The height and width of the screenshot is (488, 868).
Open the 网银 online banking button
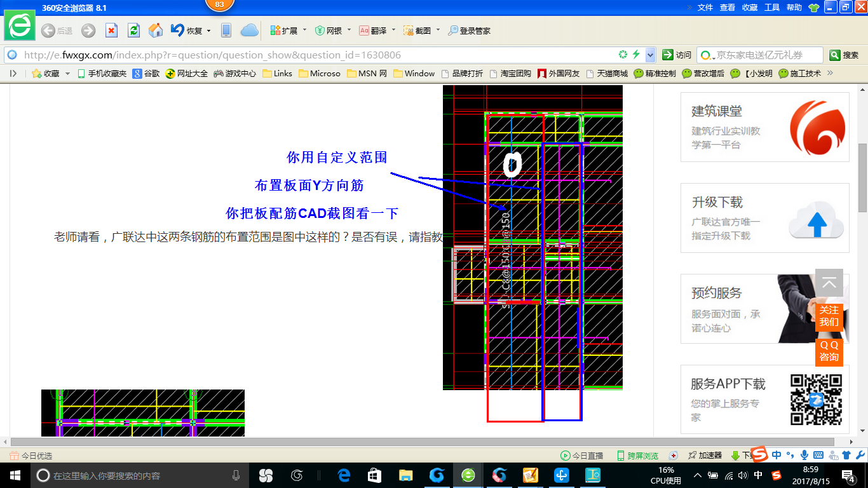click(328, 30)
